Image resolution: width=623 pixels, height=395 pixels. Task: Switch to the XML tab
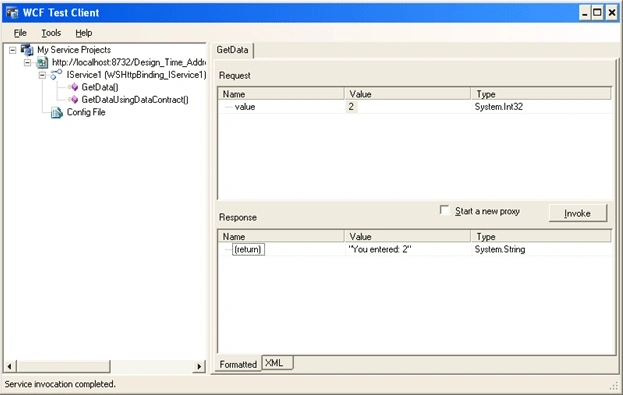pyautogui.click(x=277, y=363)
